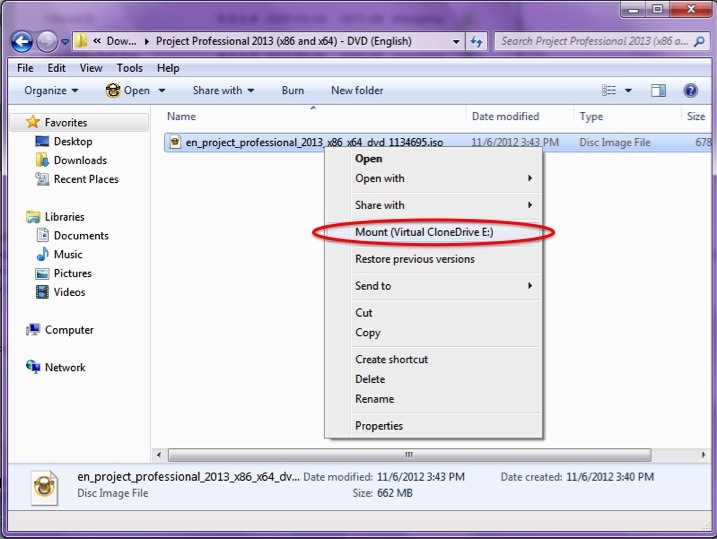This screenshot has height=539, width=717.
Task: Toggle the preview pane icon
Action: point(658,90)
